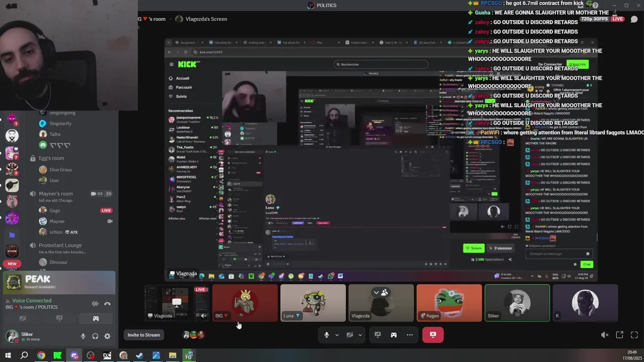Click user Dion Graus in Egg's room

(60, 169)
